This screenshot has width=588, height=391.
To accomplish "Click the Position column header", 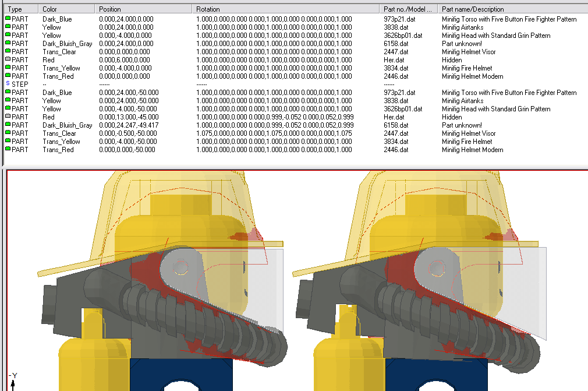I will click(x=143, y=9).
